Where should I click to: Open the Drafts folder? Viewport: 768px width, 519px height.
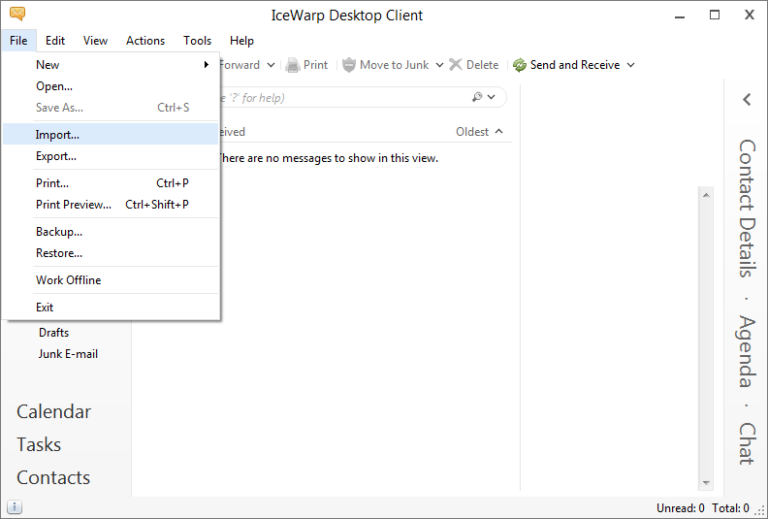coord(54,332)
